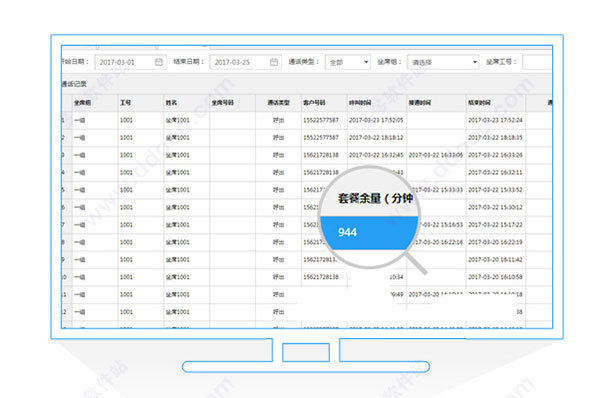The image size is (600, 398).
Task: Click the 呼叫时间 column header
Action: [360, 103]
